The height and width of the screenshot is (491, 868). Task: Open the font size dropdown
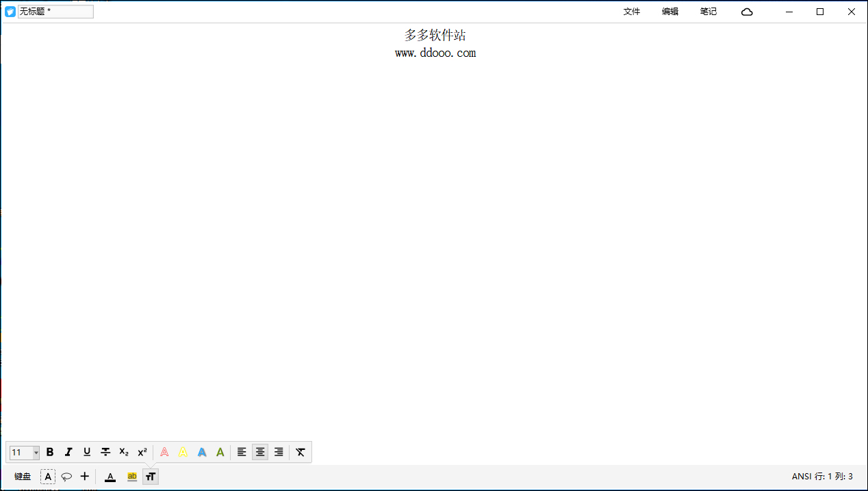36,452
